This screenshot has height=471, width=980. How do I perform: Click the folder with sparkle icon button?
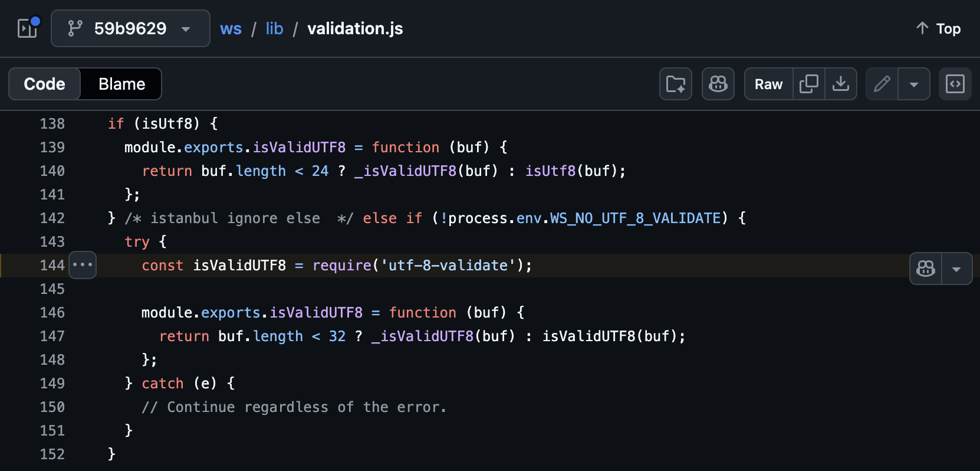click(675, 84)
